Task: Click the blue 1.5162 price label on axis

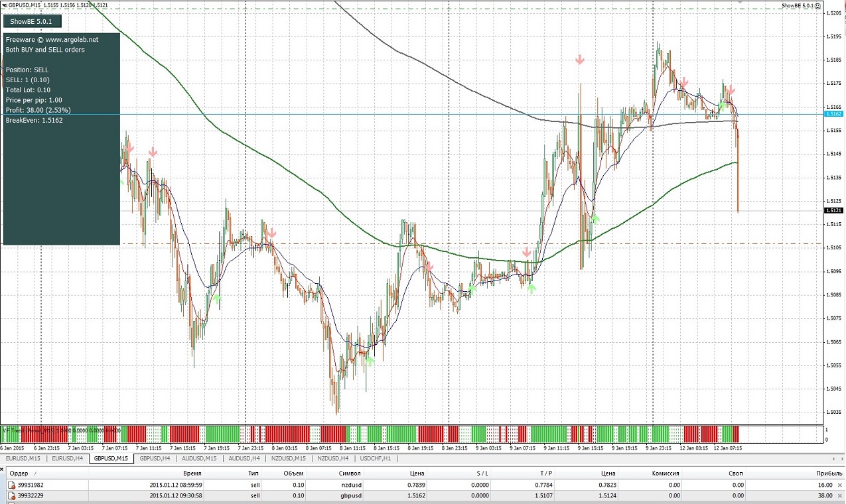Action: [833, 114]
